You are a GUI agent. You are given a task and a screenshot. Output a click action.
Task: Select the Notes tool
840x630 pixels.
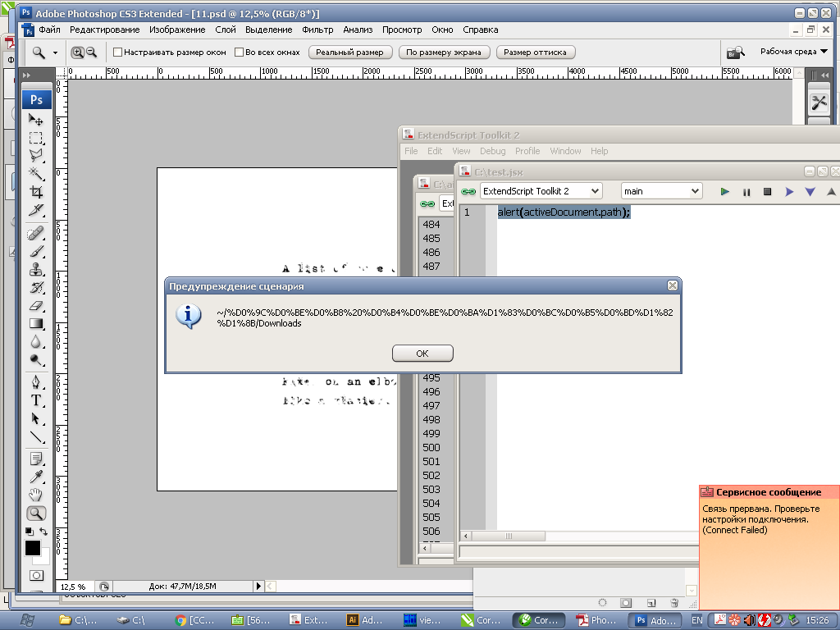coord(36,459)
